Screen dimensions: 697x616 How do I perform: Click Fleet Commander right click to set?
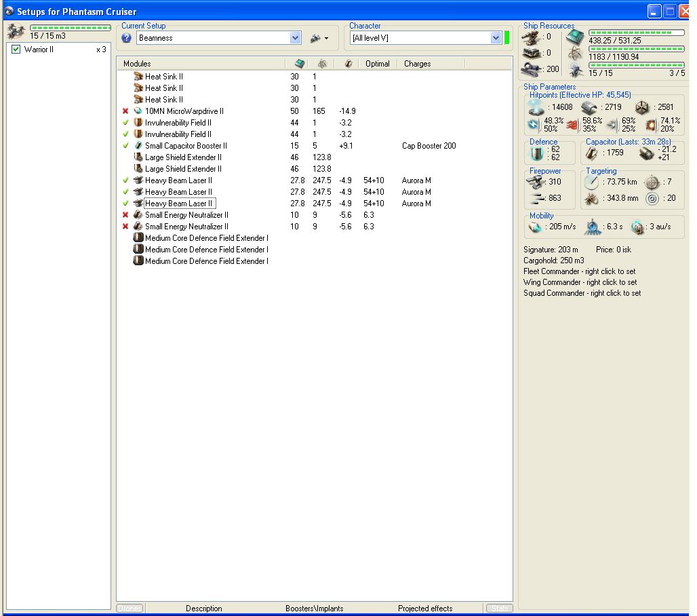(x=579, y=271)
